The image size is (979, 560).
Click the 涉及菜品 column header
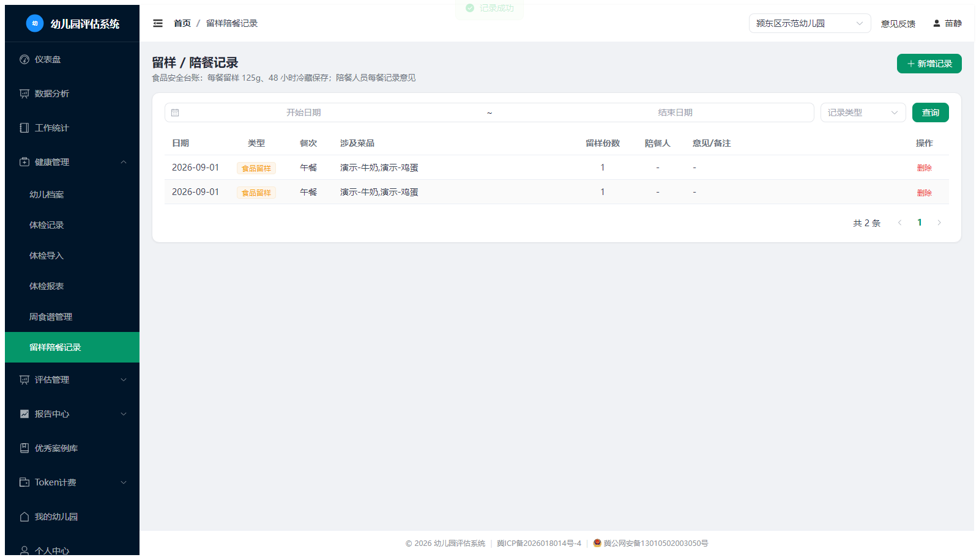point(357,143)
